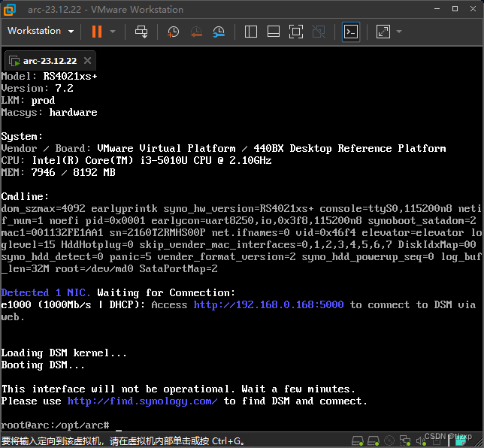This screenshot has height=448, width=484.
Task: Open the Workstation menu
Action: click(x=41, y=31)
